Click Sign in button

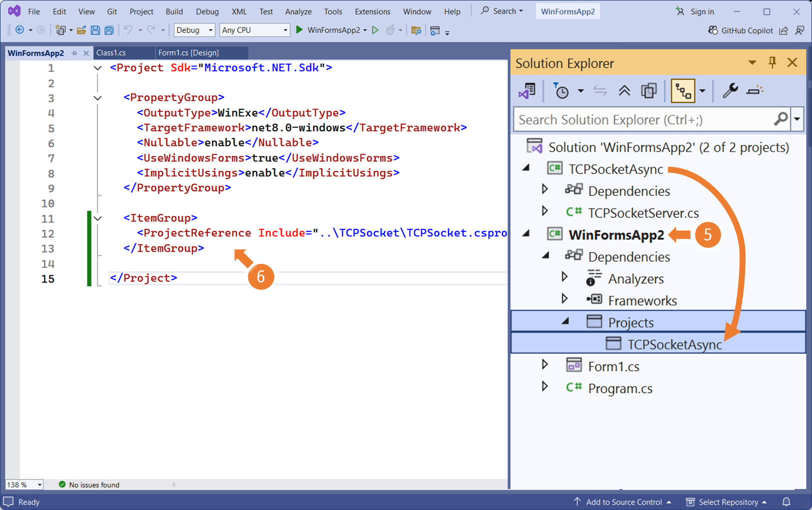pyautogui.click(x=695, y=11)
